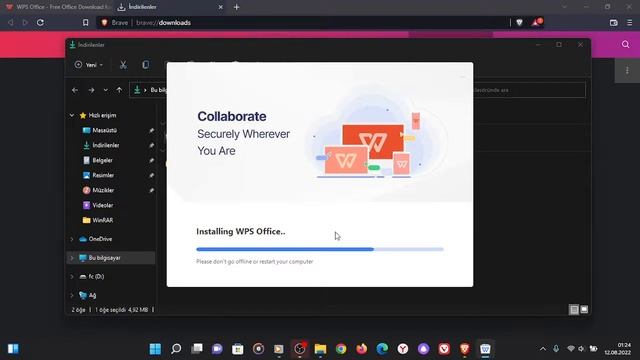Click the Brave bookmark icon

coord(85,23)
